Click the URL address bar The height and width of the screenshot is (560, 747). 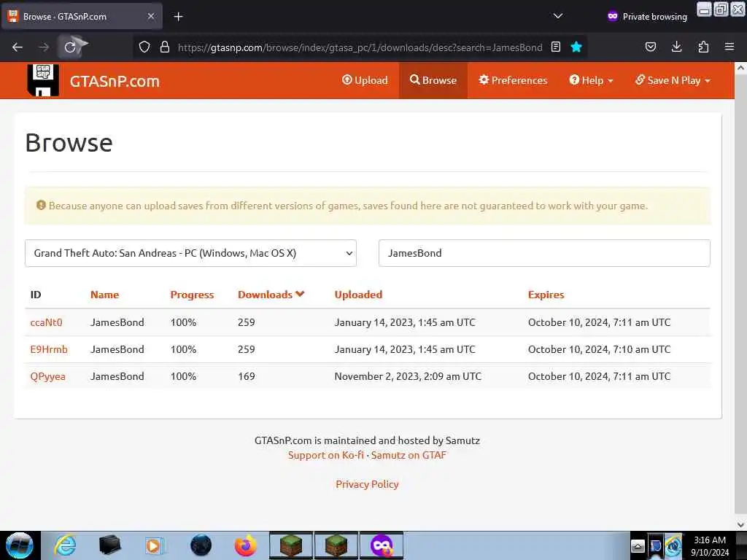pyautogui.click(x=360, y=47)
